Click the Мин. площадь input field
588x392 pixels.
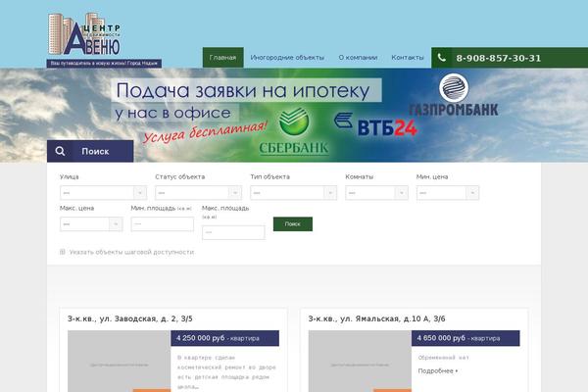(163, 224)
